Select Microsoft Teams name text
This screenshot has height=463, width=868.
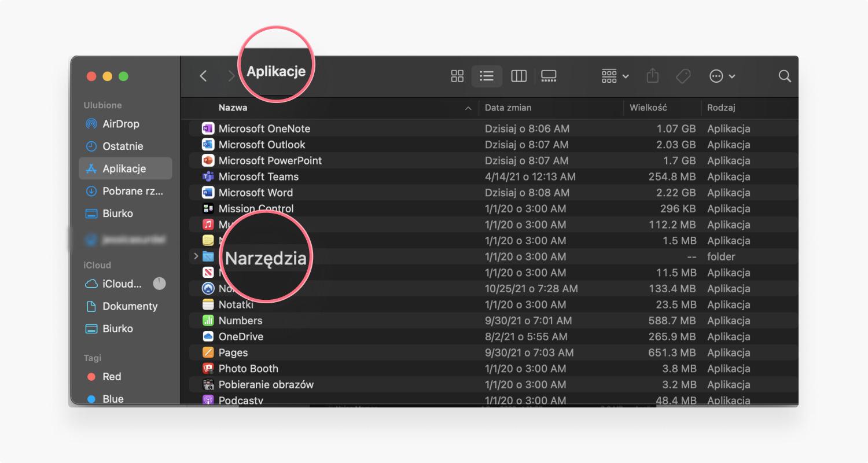(x=259, y=177)
